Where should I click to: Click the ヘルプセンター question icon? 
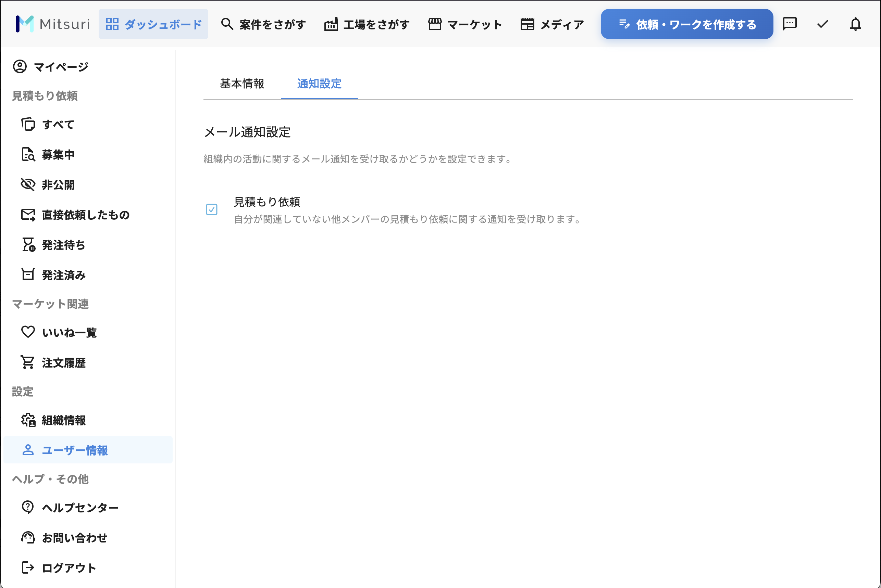28,507
